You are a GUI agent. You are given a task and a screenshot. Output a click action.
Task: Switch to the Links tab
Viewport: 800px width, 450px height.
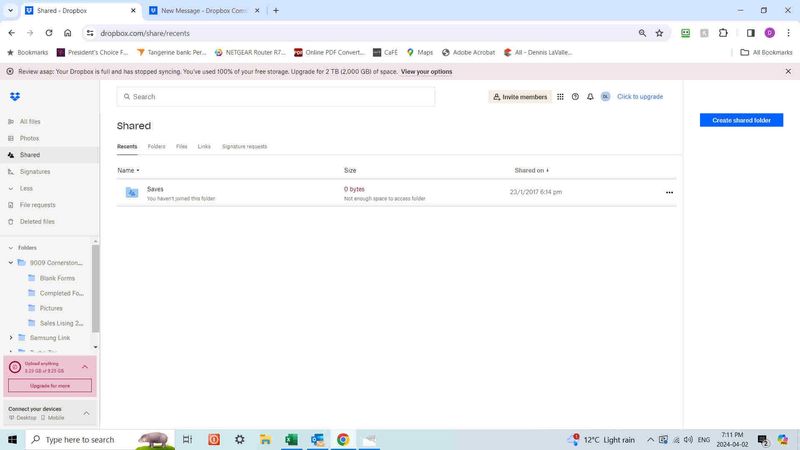coord(204,147)
